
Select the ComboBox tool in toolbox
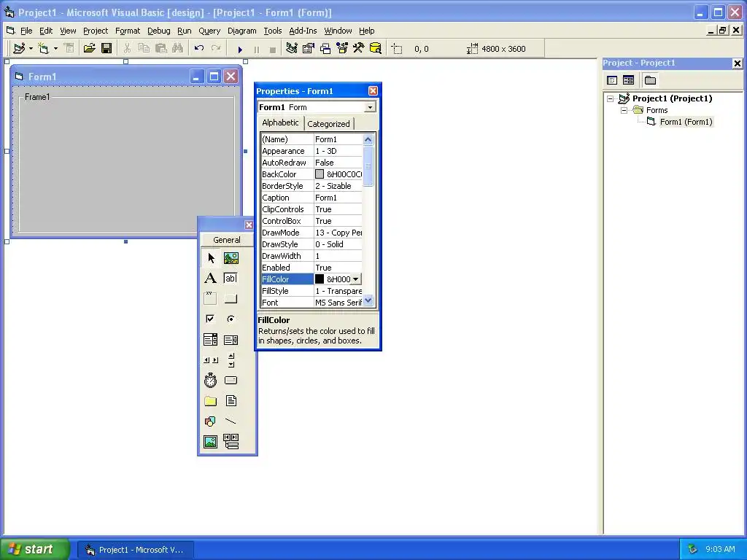[211, 340]
